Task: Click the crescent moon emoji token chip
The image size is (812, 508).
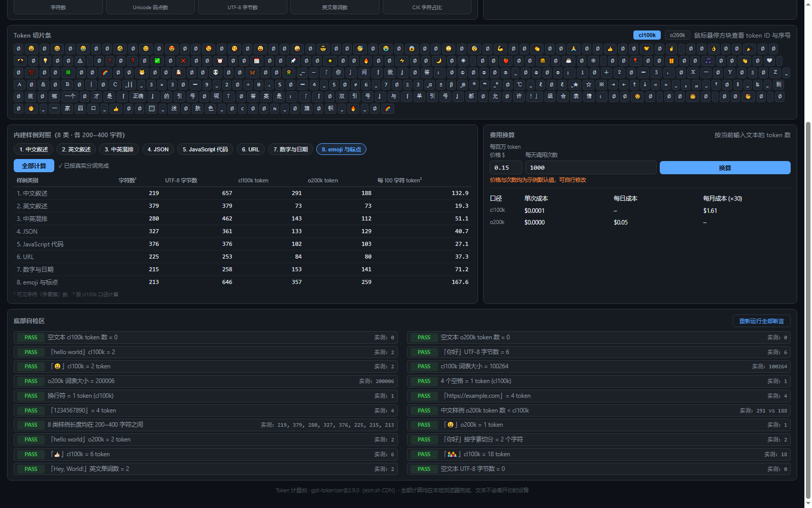Action: (439, 60)
